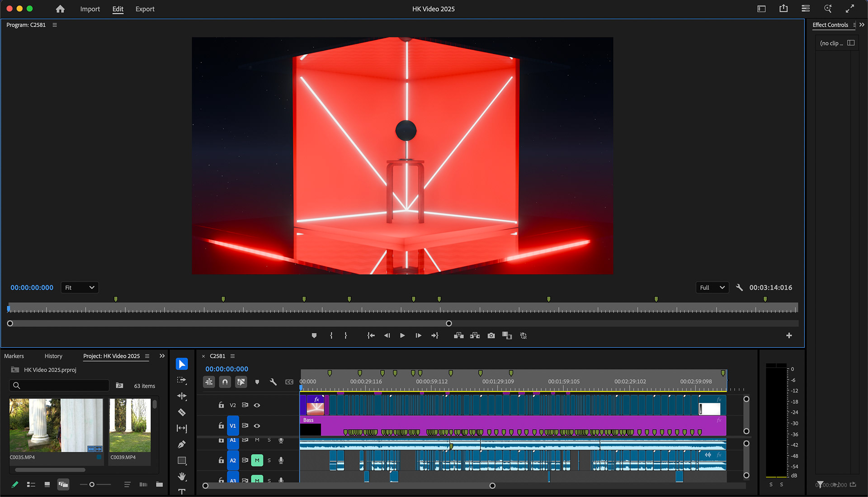
Task: Expand hidden panels chevron beside Project tab
Action: (162, 356)
